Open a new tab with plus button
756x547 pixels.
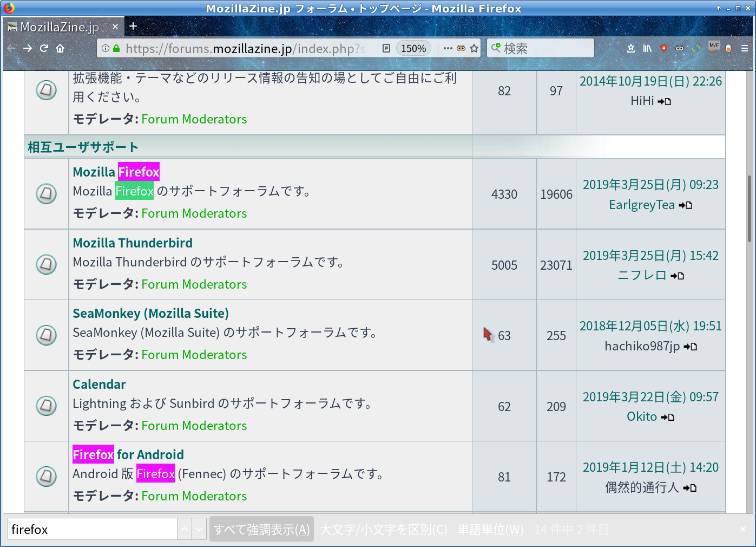133,26
